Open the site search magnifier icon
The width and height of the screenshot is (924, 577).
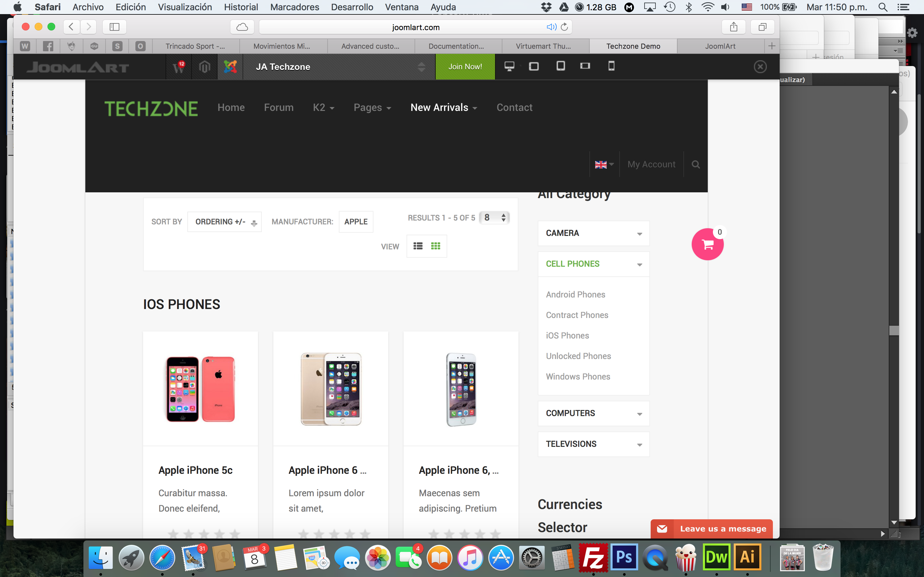pos(696,164)
